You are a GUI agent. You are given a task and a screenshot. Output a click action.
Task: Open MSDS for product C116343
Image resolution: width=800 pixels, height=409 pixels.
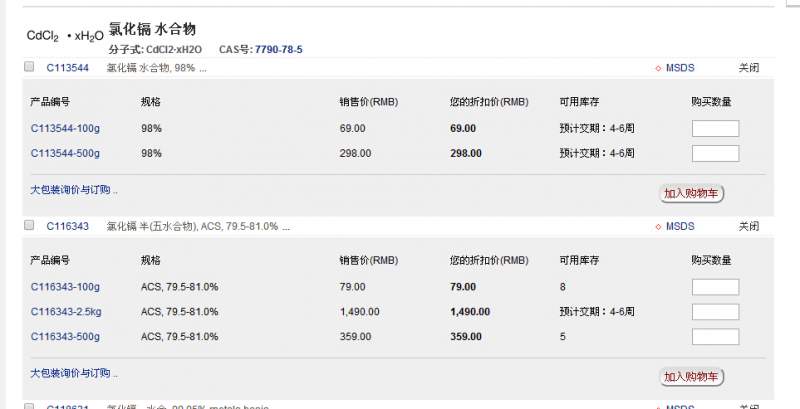[x=679, y=226]
